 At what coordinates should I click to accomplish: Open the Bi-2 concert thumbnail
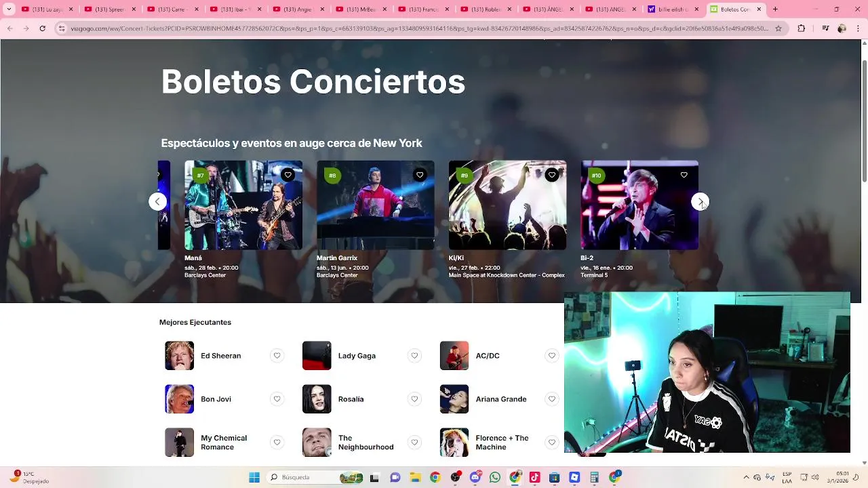tap(639, 205)
